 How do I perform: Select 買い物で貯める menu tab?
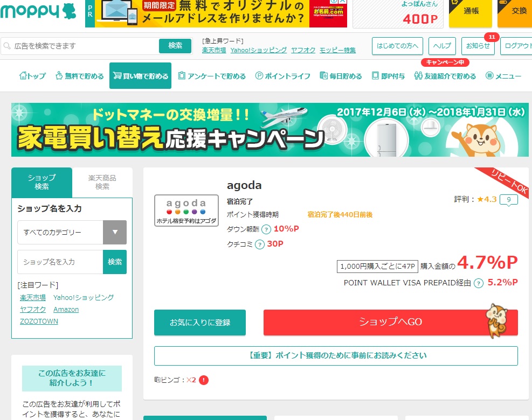(x=141, y=75)
